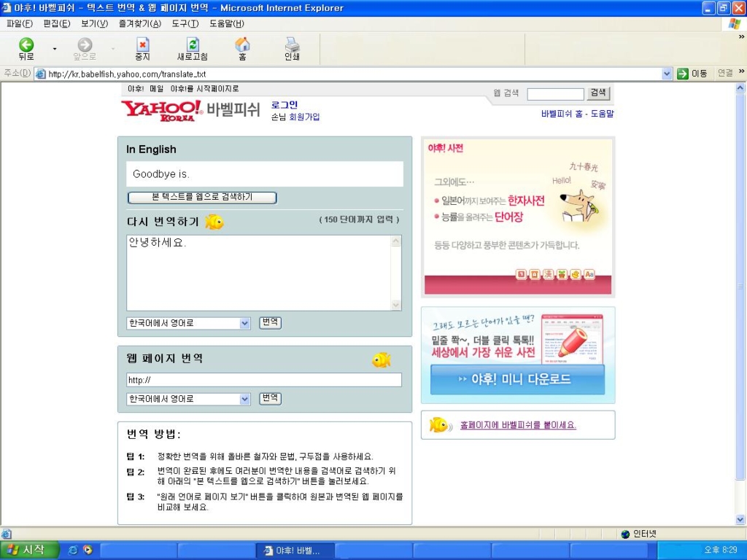Click the 검색 web search button
This screenshot has width=747, height=560.
(598, 93)
